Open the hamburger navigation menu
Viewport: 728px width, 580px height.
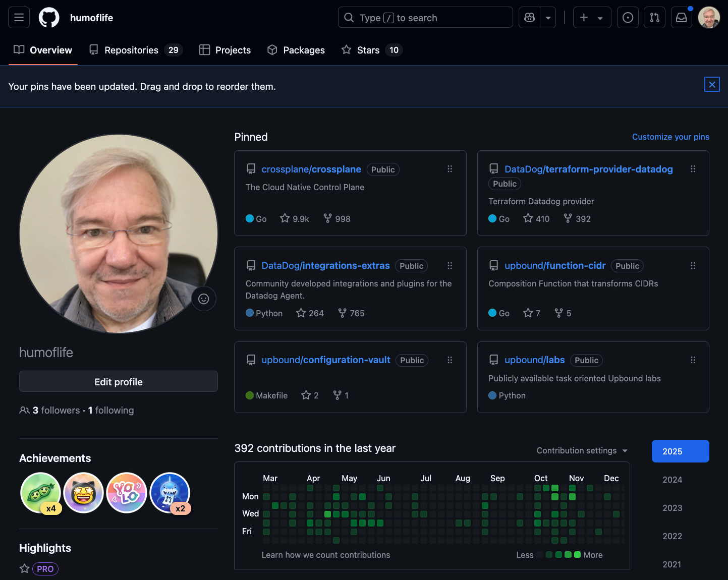(x=19, y=18)
